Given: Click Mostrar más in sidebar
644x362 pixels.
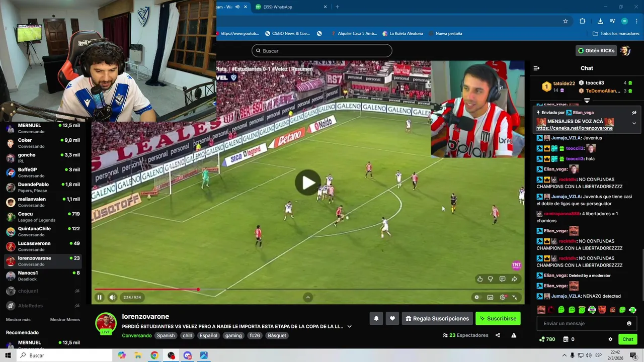Looking at the screenshot, I should pos(18,320).
